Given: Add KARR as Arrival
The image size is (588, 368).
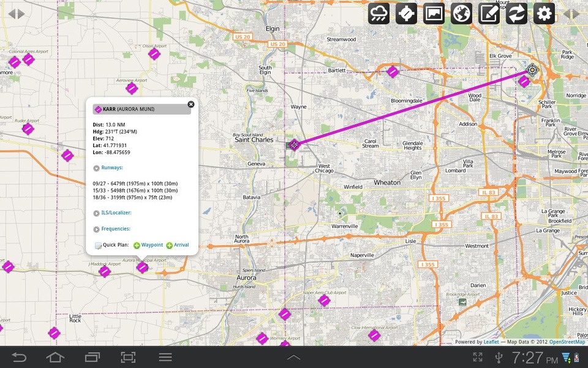Looking at the screenshot, I should click(178, 245).
